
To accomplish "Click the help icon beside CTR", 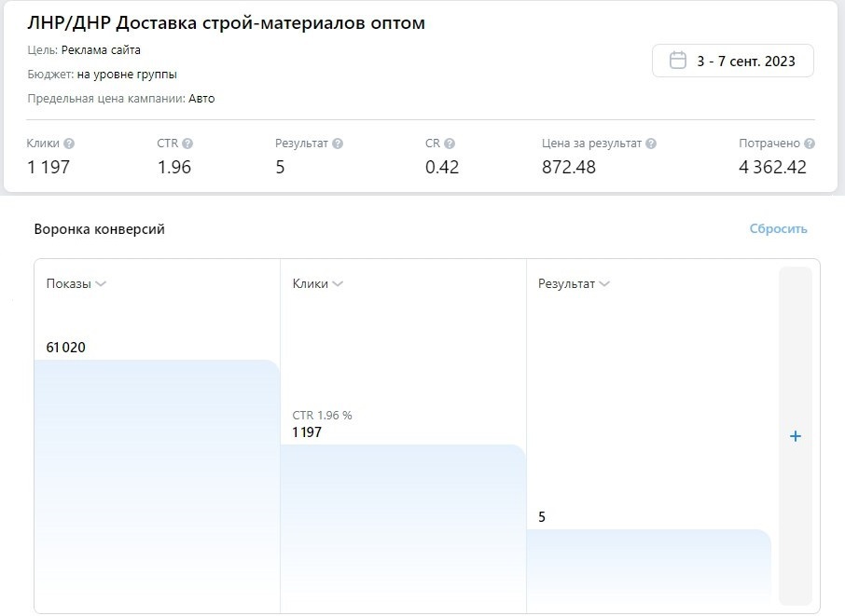I will pos(187,144).
